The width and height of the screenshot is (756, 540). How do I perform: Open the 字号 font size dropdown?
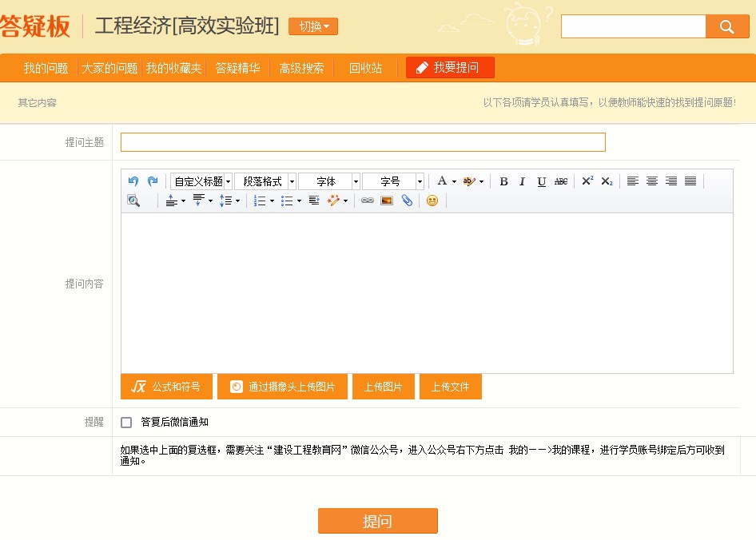click(392, 181)
